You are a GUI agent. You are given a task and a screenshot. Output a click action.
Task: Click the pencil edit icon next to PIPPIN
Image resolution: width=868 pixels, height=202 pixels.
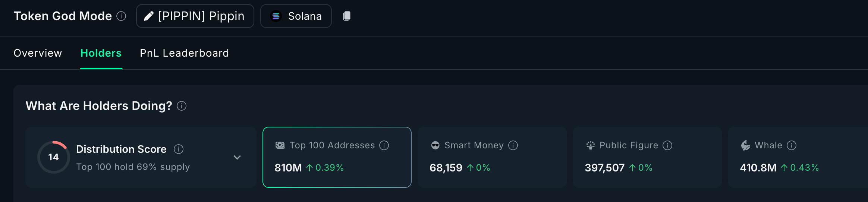click(x=148, y=16)
